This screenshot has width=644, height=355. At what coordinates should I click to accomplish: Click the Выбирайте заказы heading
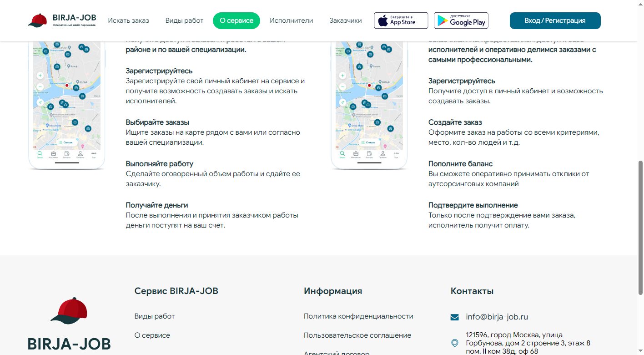point(157,122)
